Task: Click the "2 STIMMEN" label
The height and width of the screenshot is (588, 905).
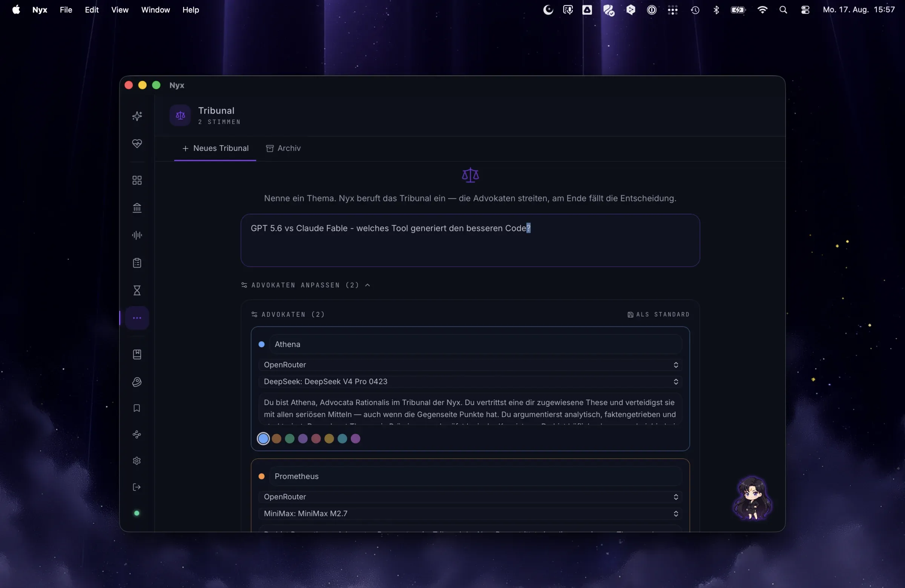Action: [219, 122]
